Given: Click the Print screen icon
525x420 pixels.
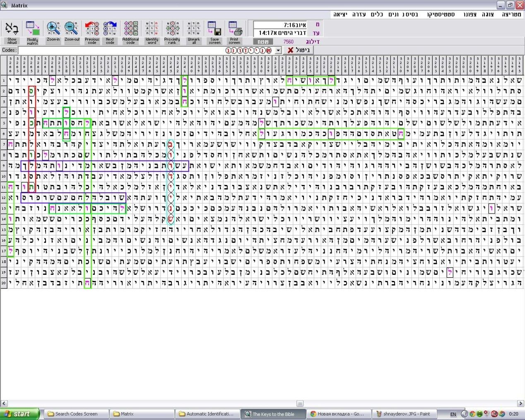Looking at the screenshot, I should tap(234, 29).
